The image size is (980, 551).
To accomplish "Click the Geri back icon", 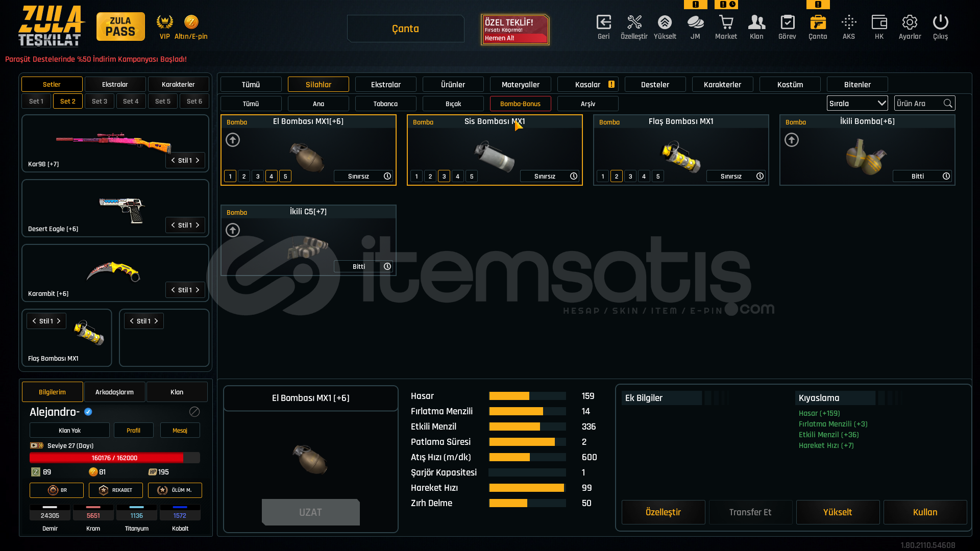I will click(x=603, y=22).
